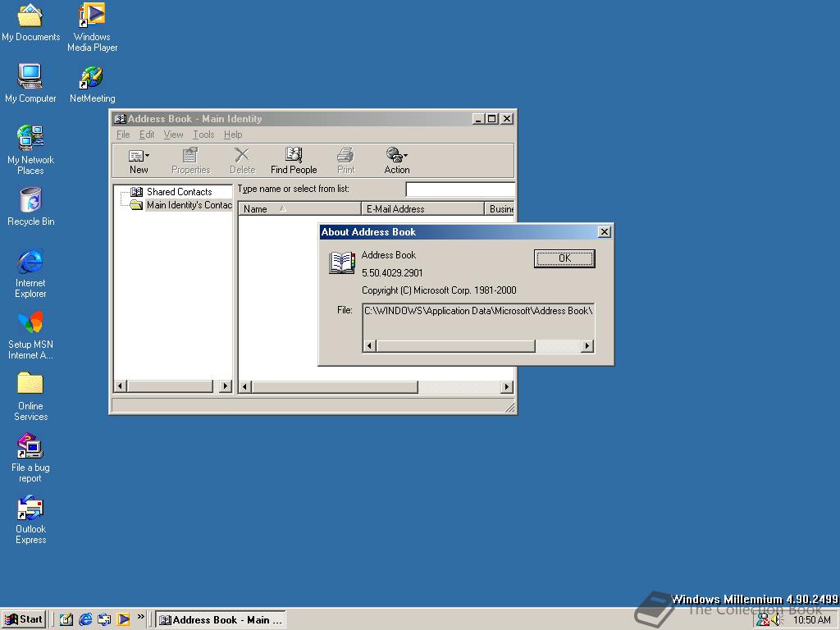Click Address Book taskbar button
Image resolution: width=840 pixels, height=630 pixels.
pos(221,619)
